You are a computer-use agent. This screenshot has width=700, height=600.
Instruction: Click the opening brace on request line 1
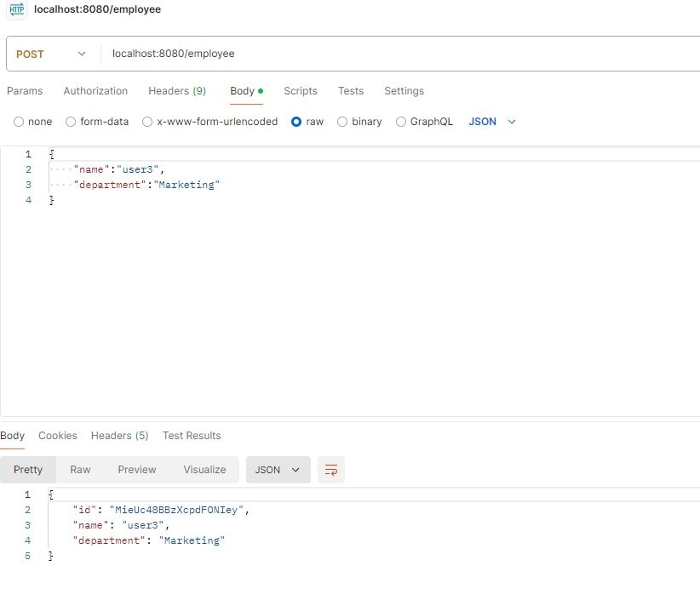tap(51, 154)
